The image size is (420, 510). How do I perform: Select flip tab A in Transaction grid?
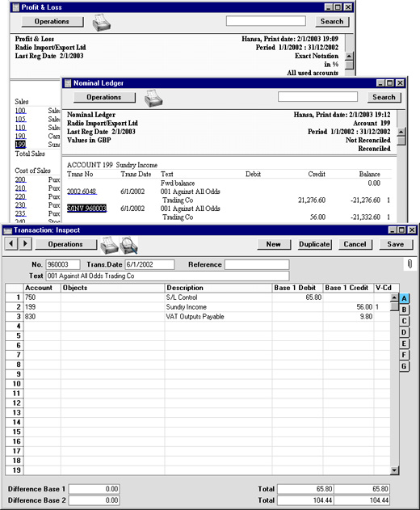(404, 298)
